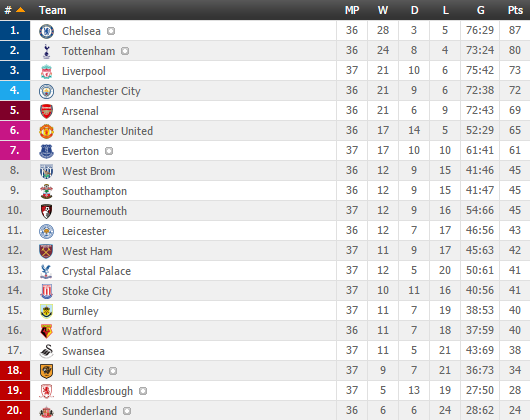Toggle the small box beside Sunderland
This screenshot has height=420, width=530.
(x=127, y=411)
